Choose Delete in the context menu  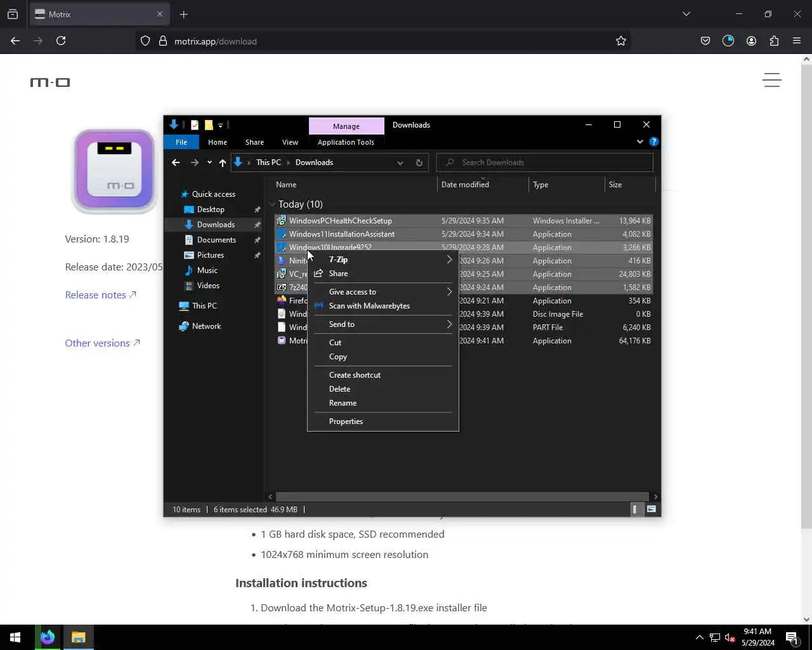pos(383,388)
